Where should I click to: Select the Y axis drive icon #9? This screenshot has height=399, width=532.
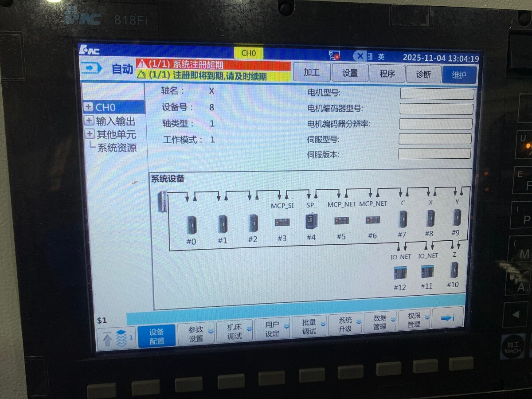pos(457,218)
